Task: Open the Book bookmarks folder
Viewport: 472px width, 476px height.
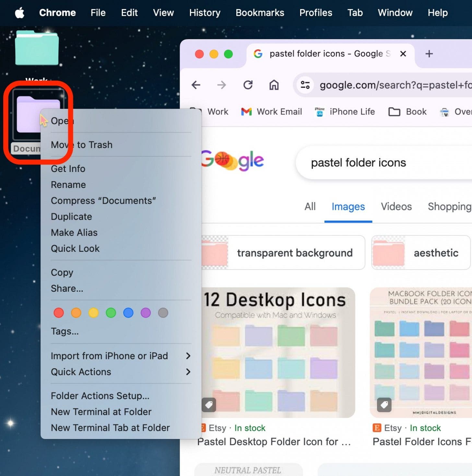Action: coord(407,112)
